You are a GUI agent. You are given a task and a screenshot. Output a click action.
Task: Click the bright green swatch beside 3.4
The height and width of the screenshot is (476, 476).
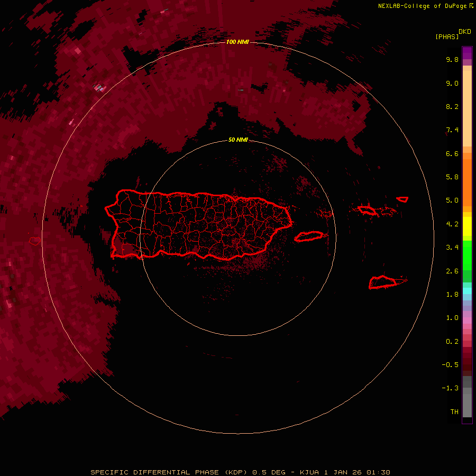[x=467, y=255]
